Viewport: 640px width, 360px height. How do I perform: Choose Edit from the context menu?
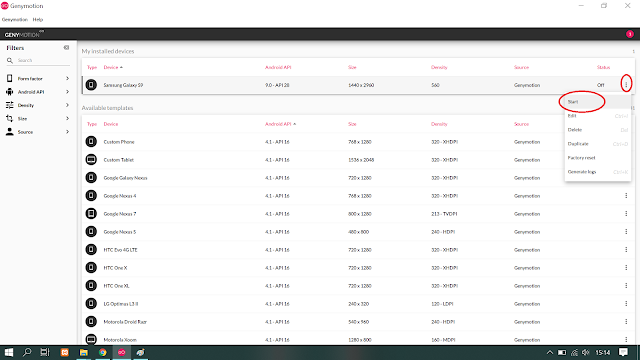(x=598, y=116)
